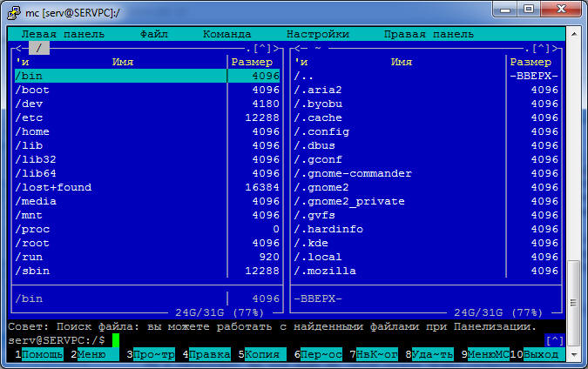
Task: Click the [^] toggle beside command line
Action: pyautogui.click(x=555, y=340)
